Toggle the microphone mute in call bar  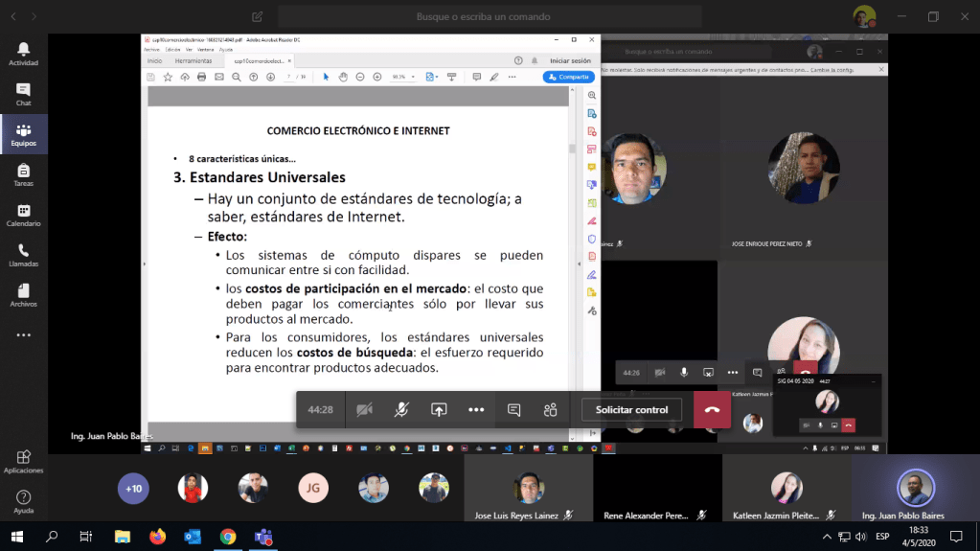click(x=401, y=410)
